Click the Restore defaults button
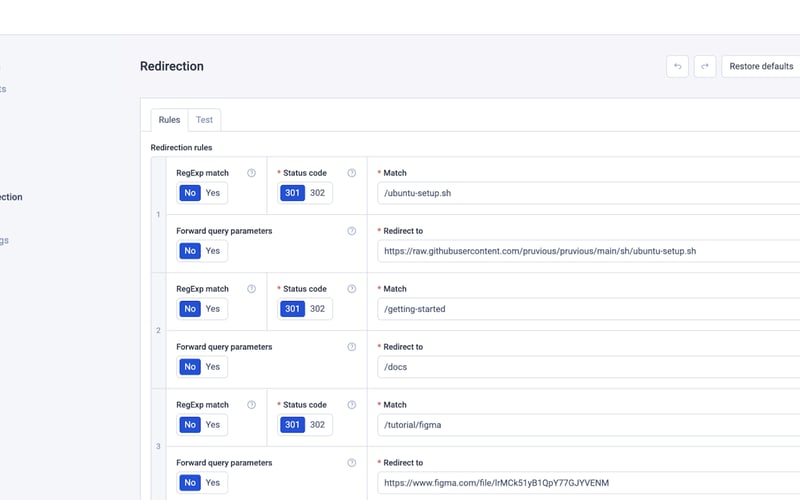The image size is (800, 500). (x=761, y=66)
